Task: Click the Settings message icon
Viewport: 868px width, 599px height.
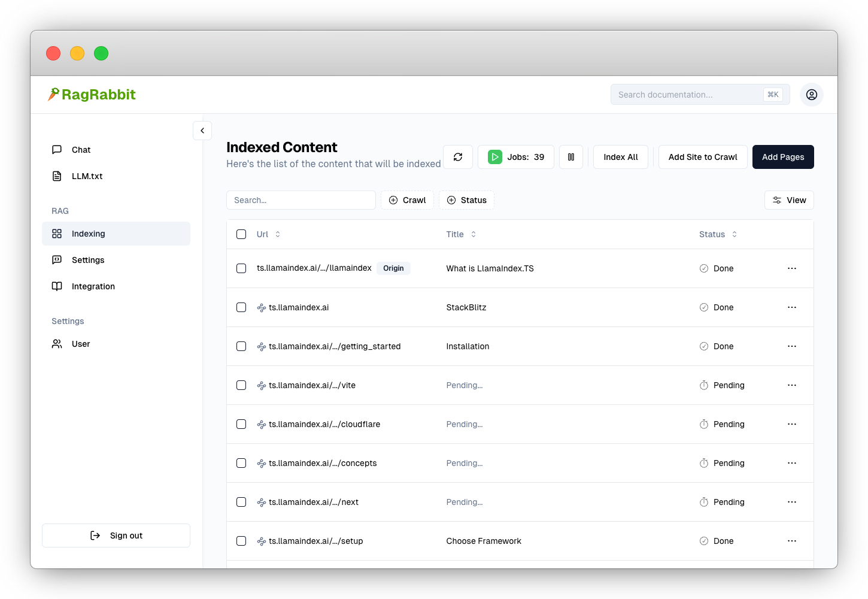Action: click(x=57, y=260)
